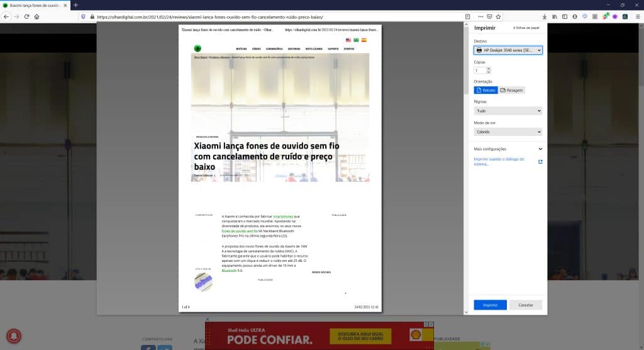
Task: Click the browser forward arrow
Action: [16, 17]
